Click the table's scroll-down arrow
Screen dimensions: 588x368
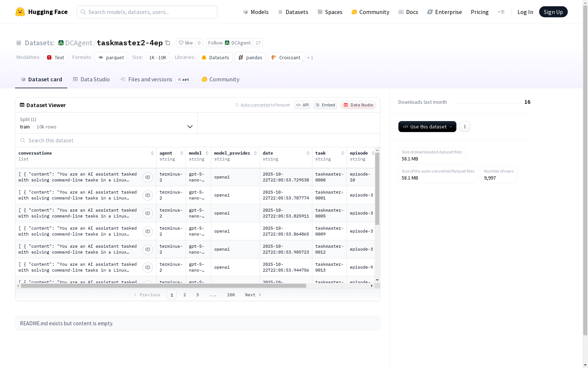377,280
